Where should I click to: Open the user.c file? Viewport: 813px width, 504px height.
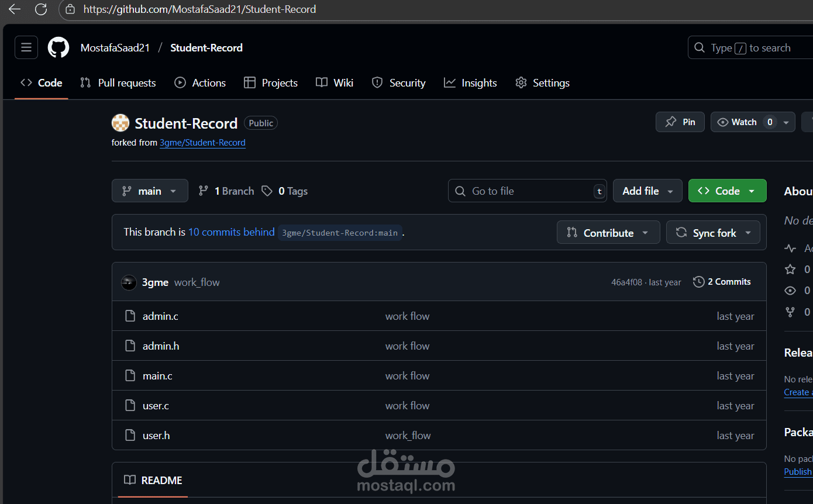156,406
